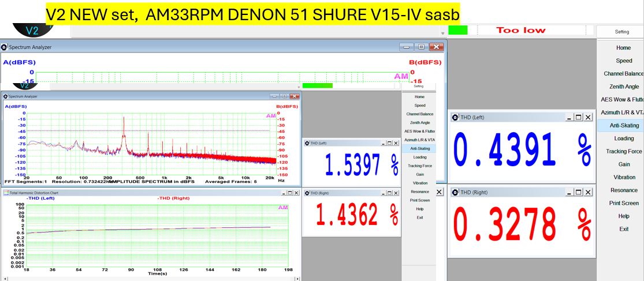The width and height of the screenshot is (644, 281).
Task: Choose Zenith Angle in the large menu
Action: coord(623,87)
